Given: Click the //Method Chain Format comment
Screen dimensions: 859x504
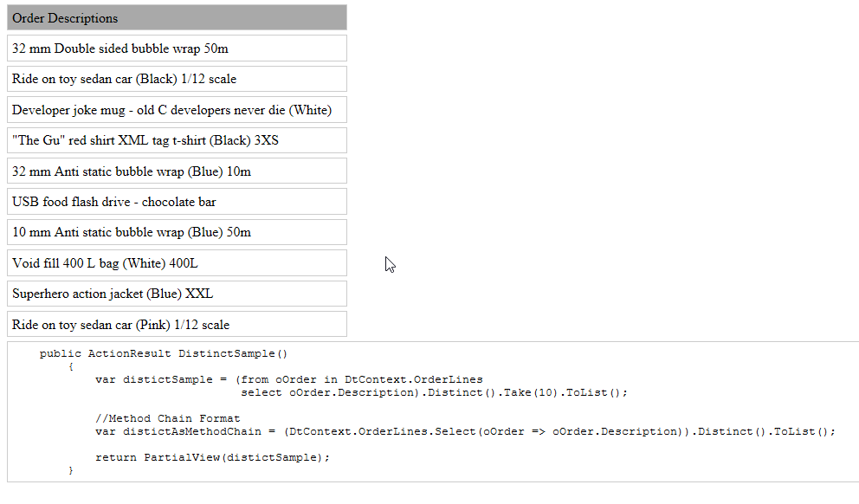Looking at the screenshot, I should [x=168, y=418].
